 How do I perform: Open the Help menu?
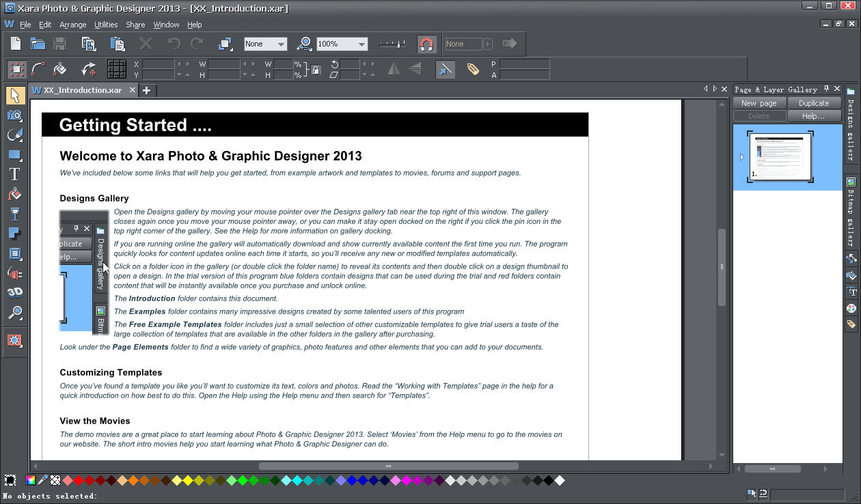tap(195, 25)
